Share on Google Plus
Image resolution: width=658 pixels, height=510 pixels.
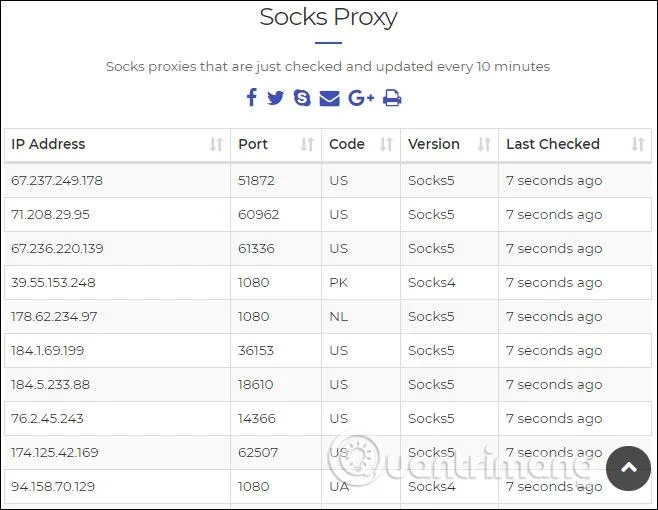coord(361,98)
